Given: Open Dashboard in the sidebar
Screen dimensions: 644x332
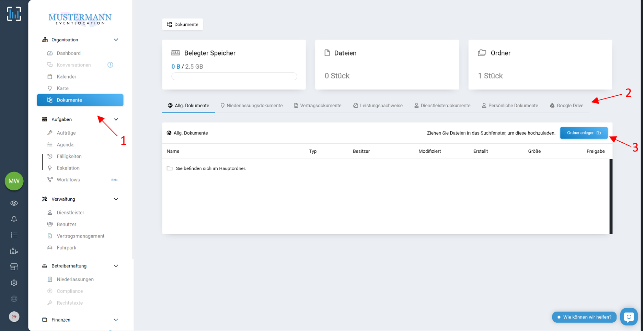Looking at the screenshot, I should (69, 53).
